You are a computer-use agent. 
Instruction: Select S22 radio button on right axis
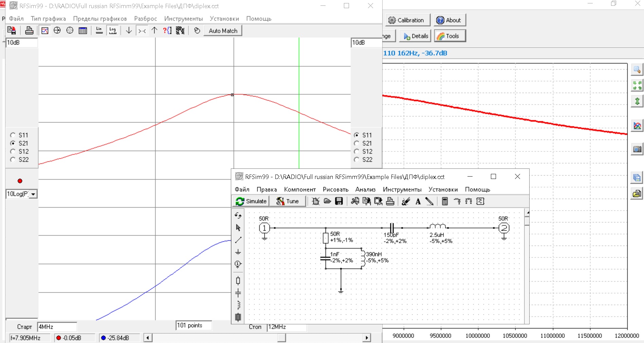point(356,160)
